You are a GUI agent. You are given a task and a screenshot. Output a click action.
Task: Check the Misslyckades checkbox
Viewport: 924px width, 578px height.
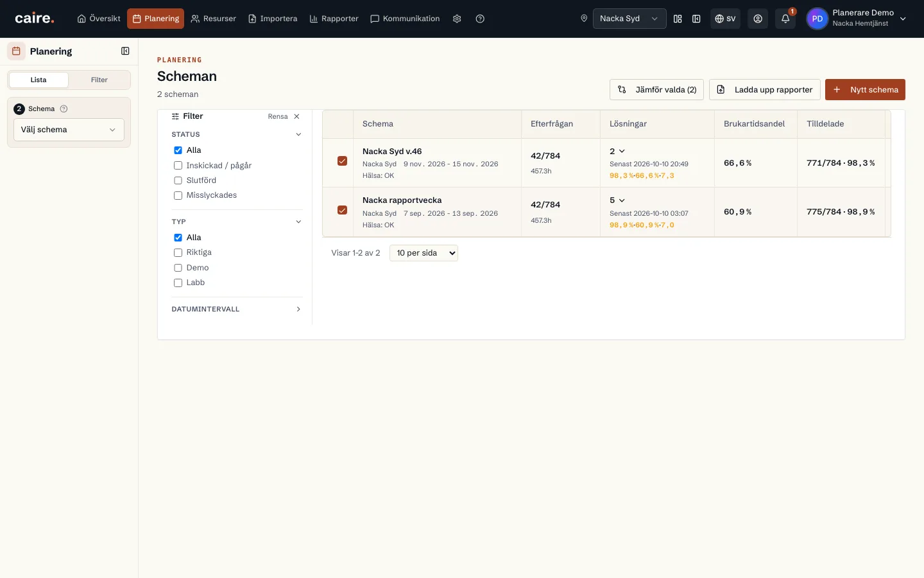click(x=178, y=195)
